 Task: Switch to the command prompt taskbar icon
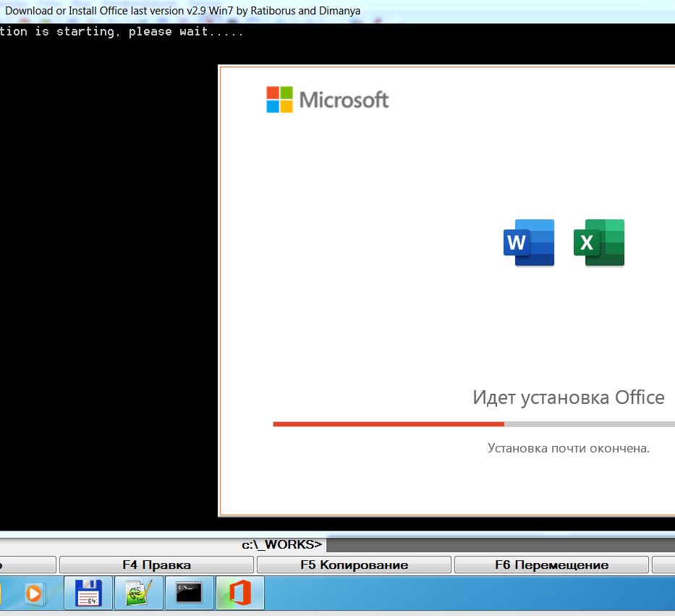190,593
